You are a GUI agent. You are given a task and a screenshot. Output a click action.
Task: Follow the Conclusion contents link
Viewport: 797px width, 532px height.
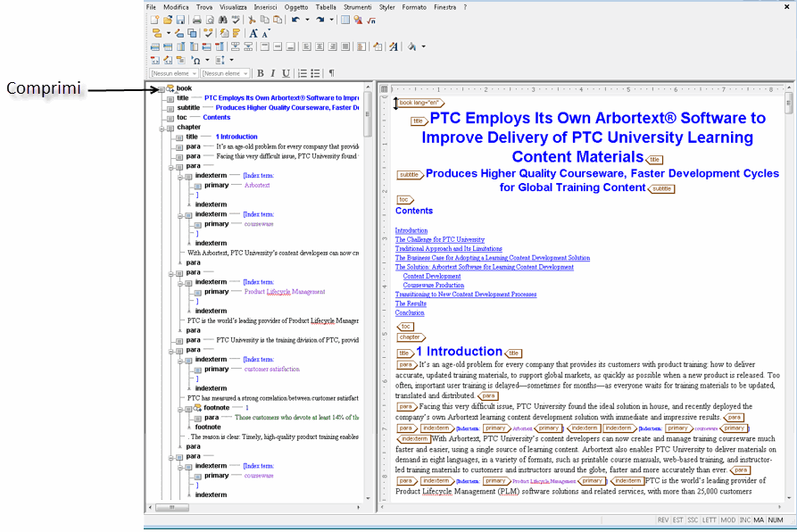[x=410, y=312]
